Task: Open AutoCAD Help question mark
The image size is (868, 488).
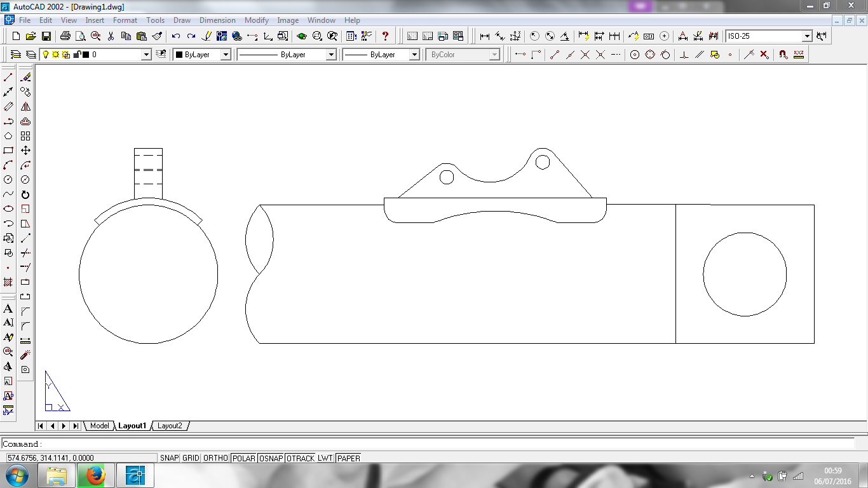Action: pyautogui.click(x=385, y=36)
